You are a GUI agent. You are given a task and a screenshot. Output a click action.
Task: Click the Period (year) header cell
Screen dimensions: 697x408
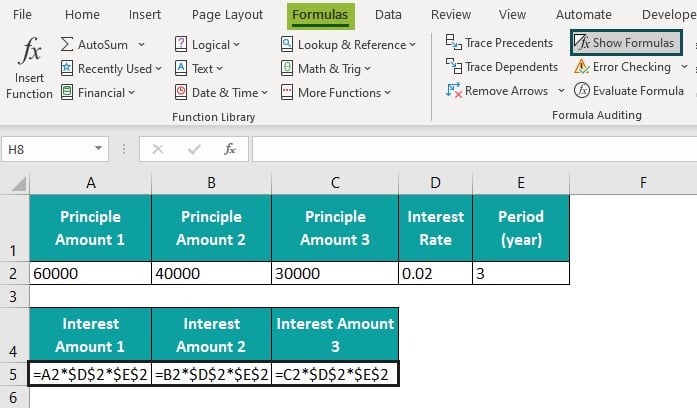521,228
